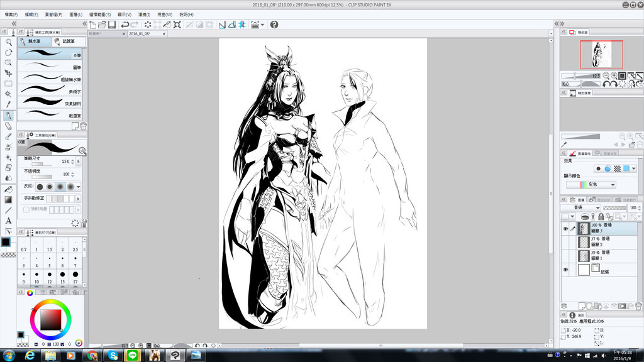Choose the 0.7 brush size preset
Screen dimensions: 644x362
point(24,246)
